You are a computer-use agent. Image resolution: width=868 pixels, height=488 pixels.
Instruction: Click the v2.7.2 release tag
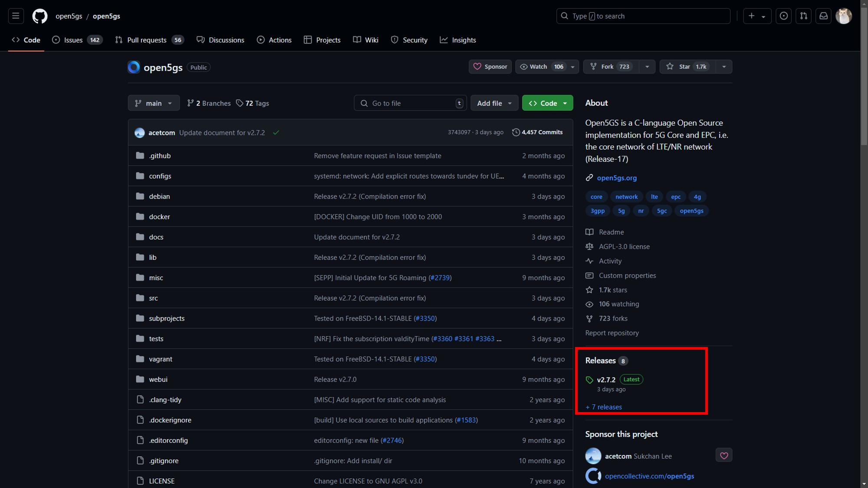click(x=606, y=380)
